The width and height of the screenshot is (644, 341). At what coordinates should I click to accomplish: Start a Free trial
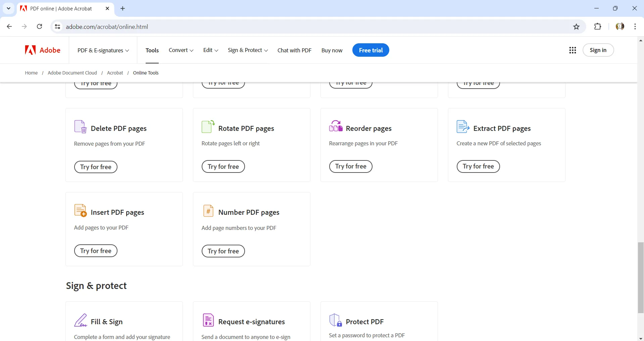point(371,50)
